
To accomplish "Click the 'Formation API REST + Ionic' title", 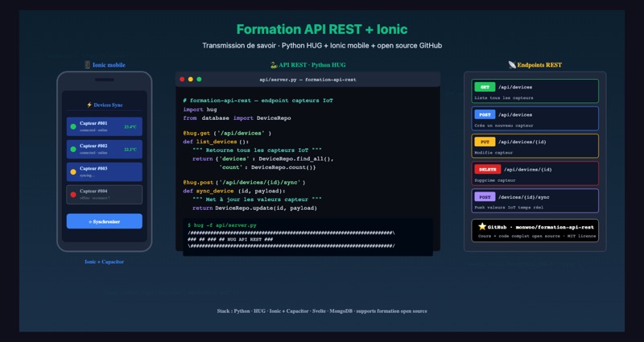I will (322, 29).
